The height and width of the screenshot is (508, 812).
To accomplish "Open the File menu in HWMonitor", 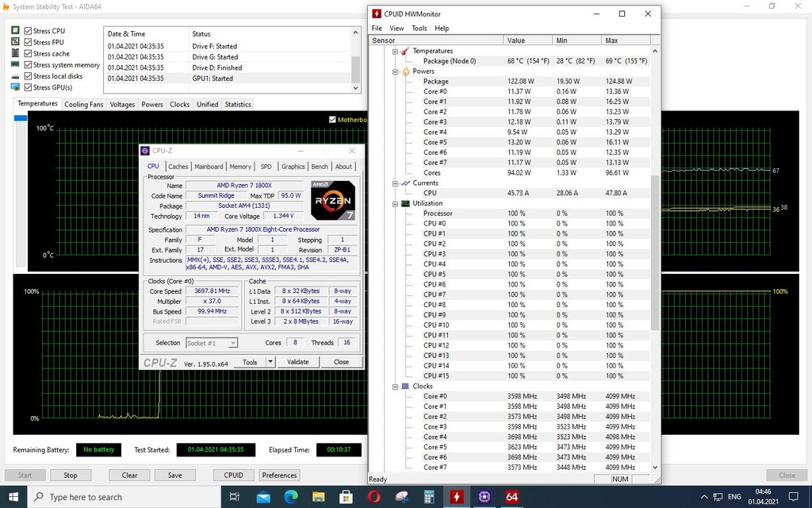I will [x=377, y=29].
